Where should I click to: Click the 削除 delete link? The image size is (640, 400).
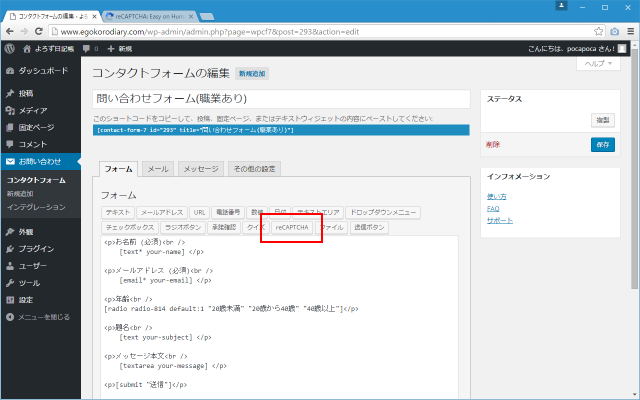pyautogui.click(x=492, y=144)
